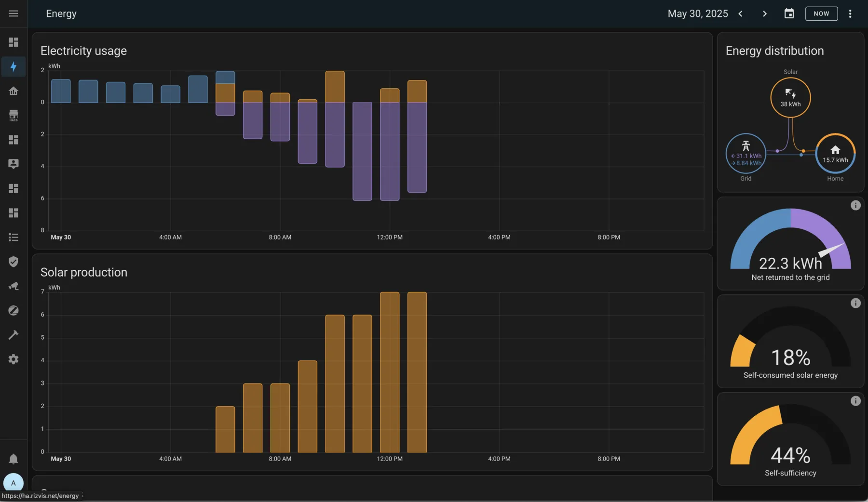Click the Energy distribution card title
The width and height of the screenshot is (868, 502).
click(x=774, y=51)
